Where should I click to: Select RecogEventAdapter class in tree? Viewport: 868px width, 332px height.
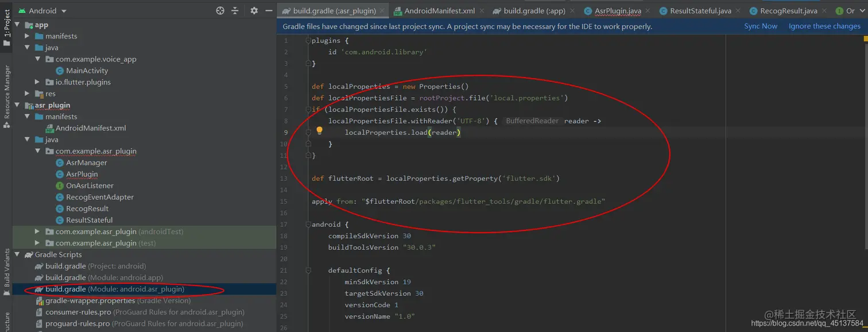click(100, 197)
